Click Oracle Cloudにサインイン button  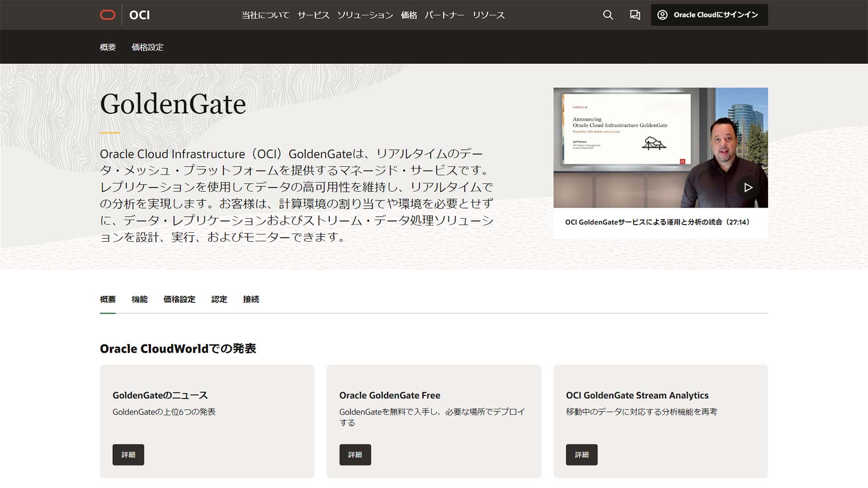pos(709,15)
